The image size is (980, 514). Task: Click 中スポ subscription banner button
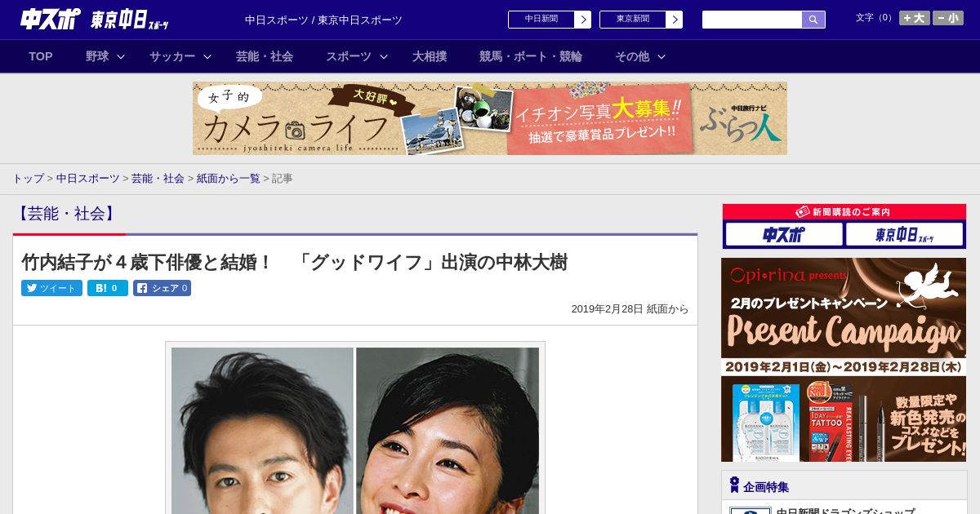(x=784, y=235)
